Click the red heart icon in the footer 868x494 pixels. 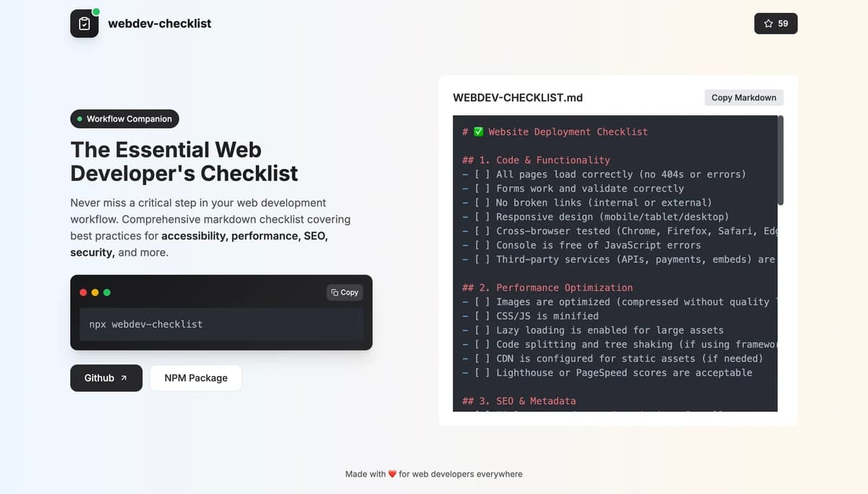392,474
